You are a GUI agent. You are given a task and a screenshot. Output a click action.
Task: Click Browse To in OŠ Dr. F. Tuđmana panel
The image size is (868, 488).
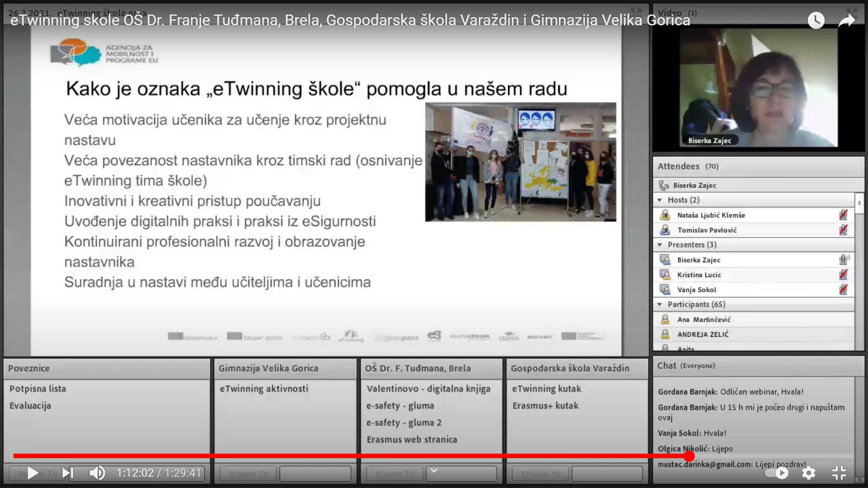(395, 474)
